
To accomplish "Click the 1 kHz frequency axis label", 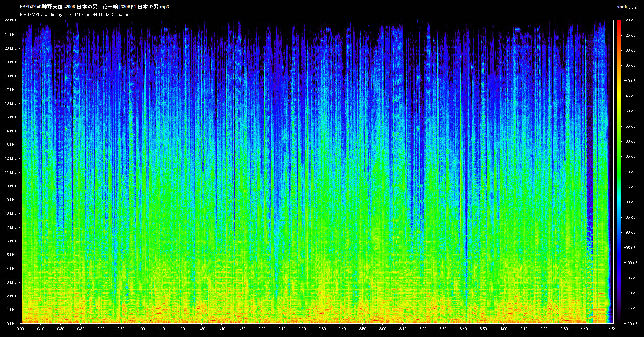I will [x=12, y=310].
